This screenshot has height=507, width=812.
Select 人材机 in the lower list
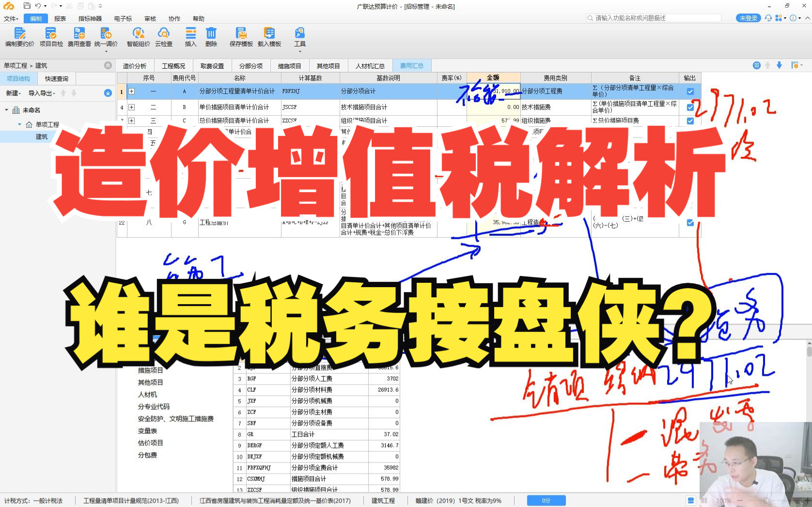pyautogui.click(x=147, y=394)
